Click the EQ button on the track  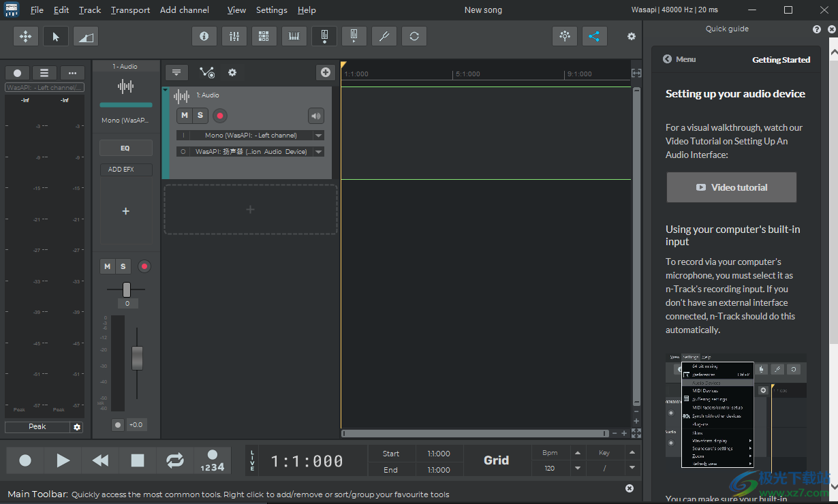click(125, 148)
